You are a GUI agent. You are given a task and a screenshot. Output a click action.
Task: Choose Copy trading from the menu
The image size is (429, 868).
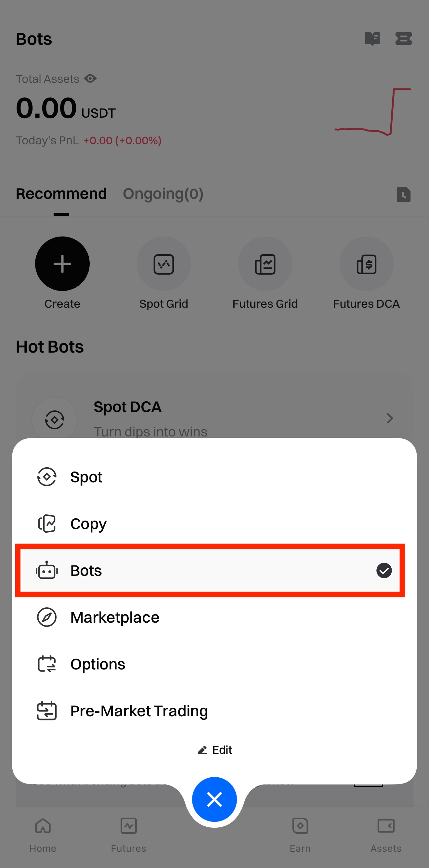[x=88, y=524]
